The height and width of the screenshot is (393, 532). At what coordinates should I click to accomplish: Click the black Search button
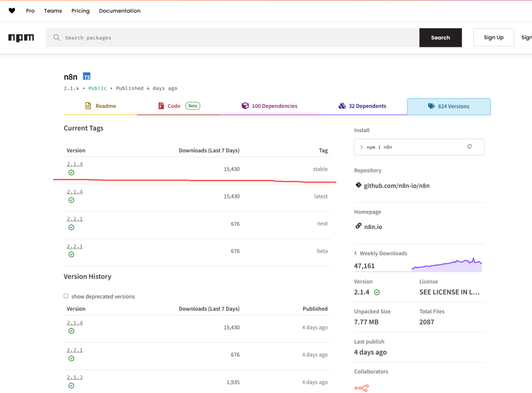coord(440,37)
